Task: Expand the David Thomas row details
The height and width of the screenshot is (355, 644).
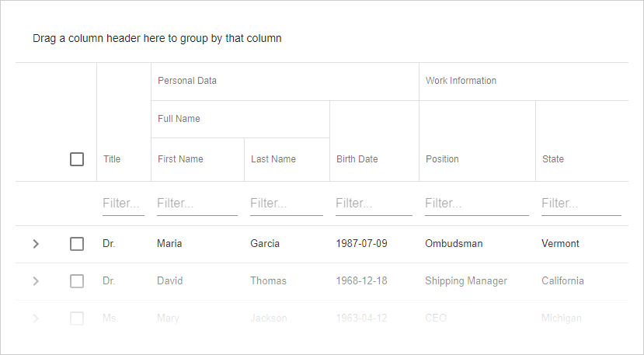Action: (x=36, y=281)
